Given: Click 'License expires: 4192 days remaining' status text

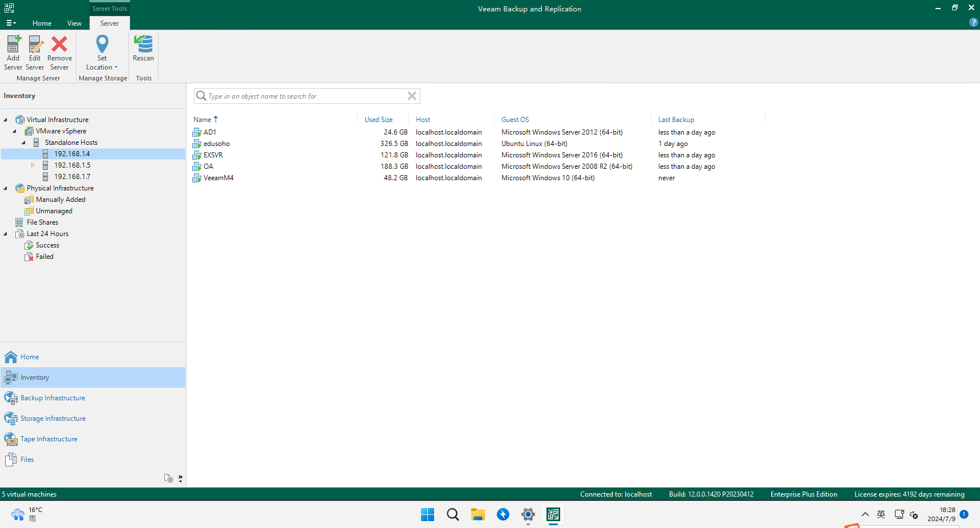Looking at the screenshot, I should coord(909,494).
